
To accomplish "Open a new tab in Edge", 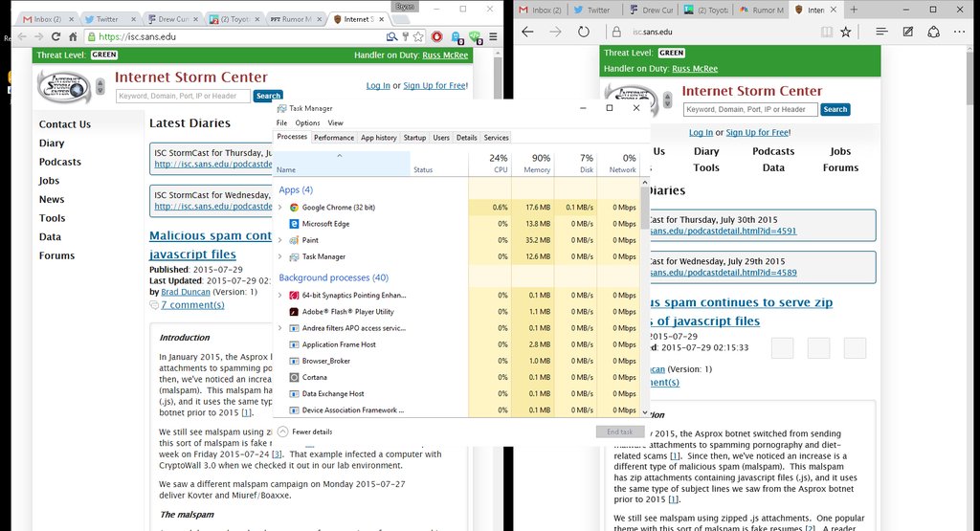I will coord(854,10).
